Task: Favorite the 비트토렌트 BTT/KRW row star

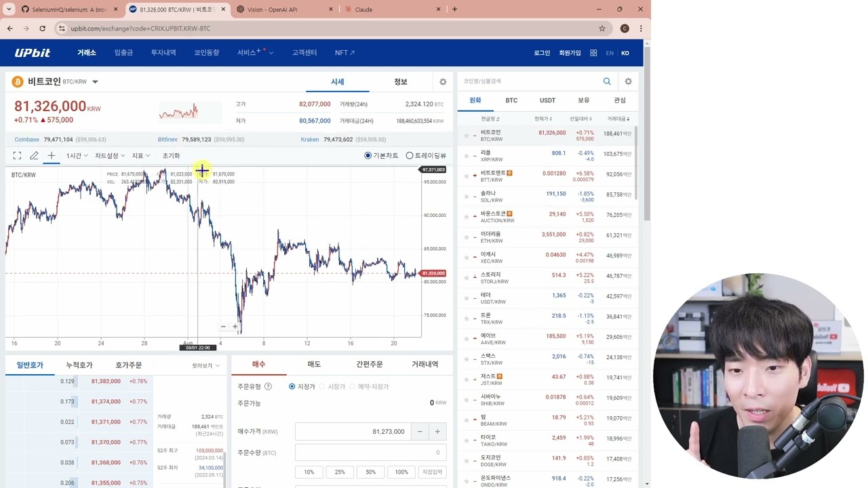Action: (x=467, y=176)
